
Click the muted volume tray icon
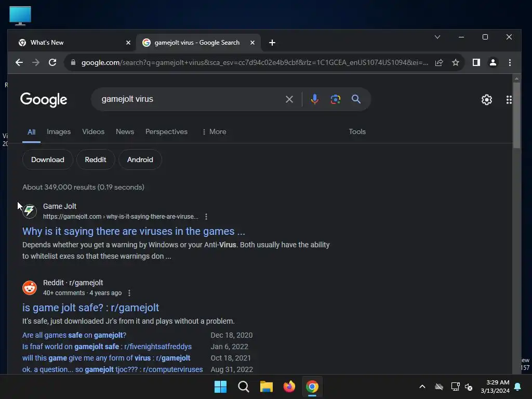tap(469, 387)
